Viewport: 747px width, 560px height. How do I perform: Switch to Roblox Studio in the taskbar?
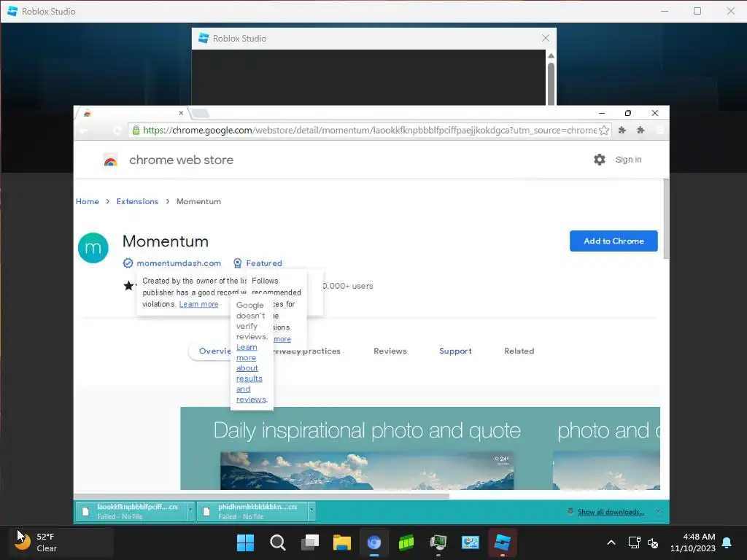(503, 542)
